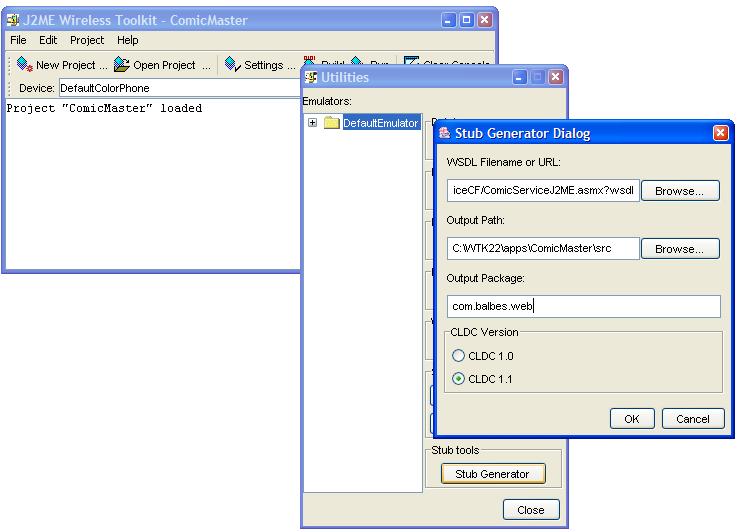Click the Device field showing DefaultColorPhone
This screenshot has width=739, height=532.
tap(179, 88)
